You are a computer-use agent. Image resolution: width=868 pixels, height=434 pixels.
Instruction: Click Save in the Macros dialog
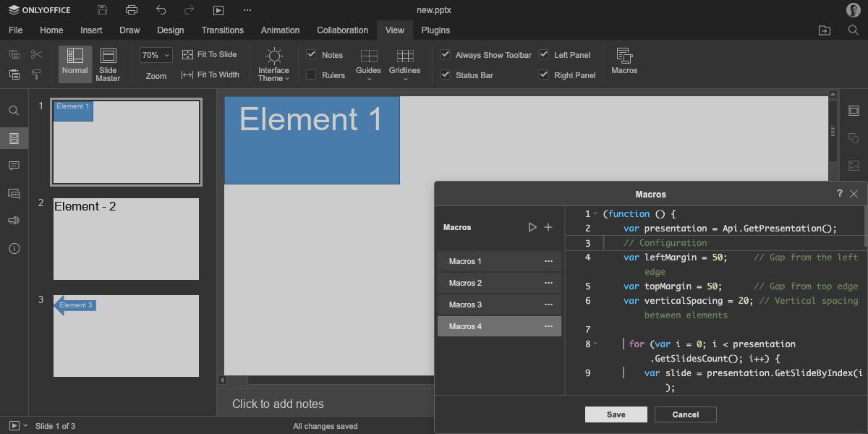616,414
